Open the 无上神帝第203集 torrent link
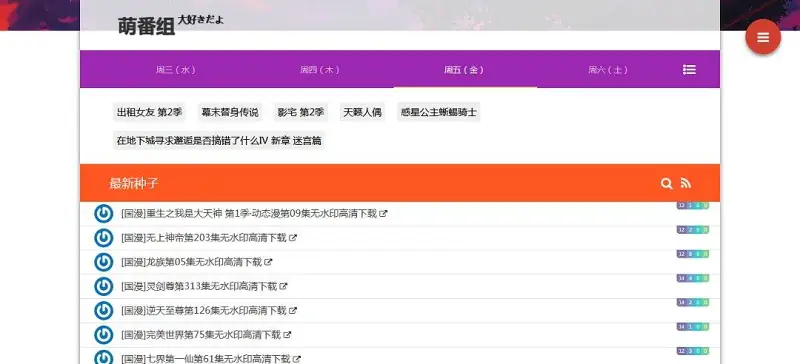 204,238
